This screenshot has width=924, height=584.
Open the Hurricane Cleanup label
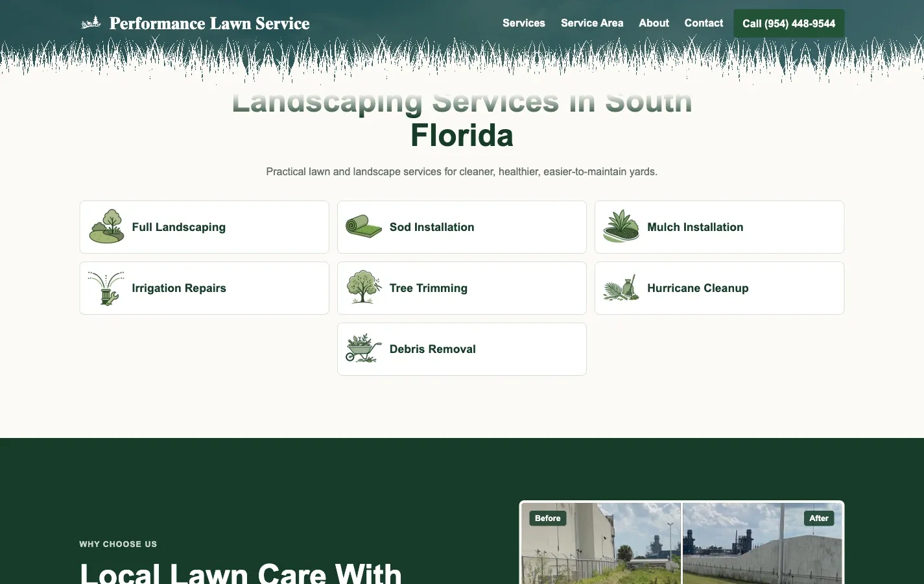[698, 288]
